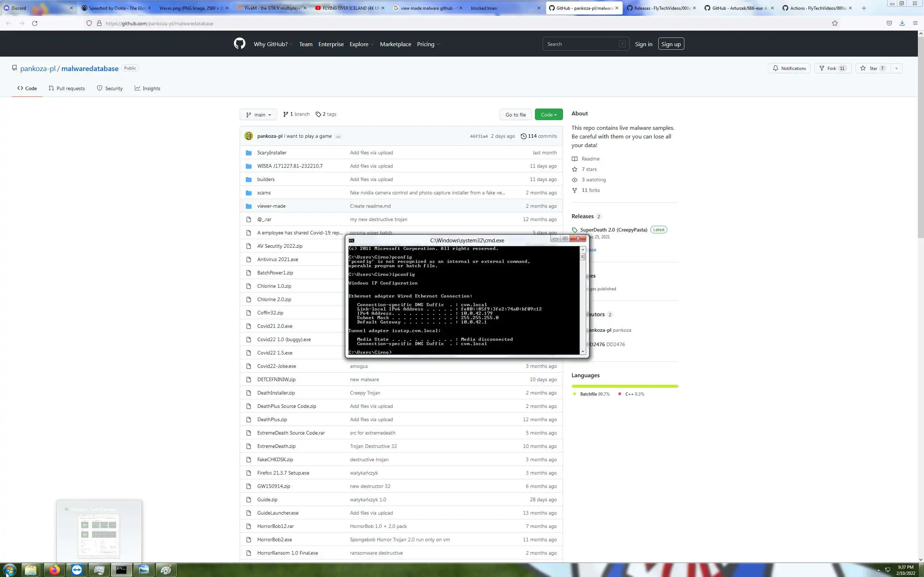Open commit history clock icon

523,136
